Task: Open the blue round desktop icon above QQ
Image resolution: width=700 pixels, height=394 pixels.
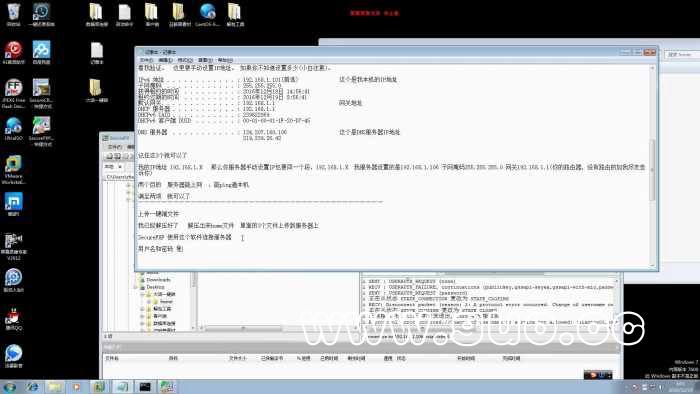Action: pyautogui.click(x=13, y=280)
